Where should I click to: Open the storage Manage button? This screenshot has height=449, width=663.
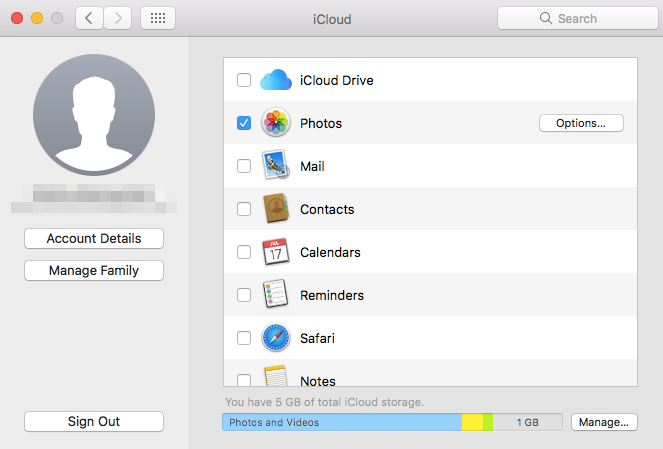[604, 422]
